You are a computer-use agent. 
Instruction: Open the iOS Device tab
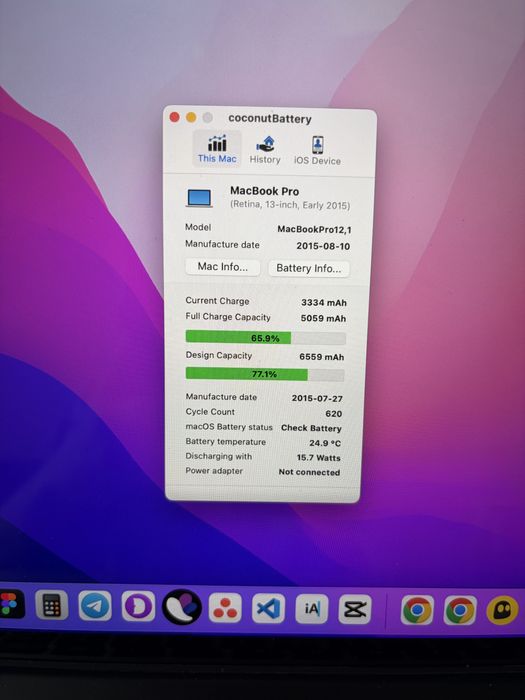pos(317,150)
